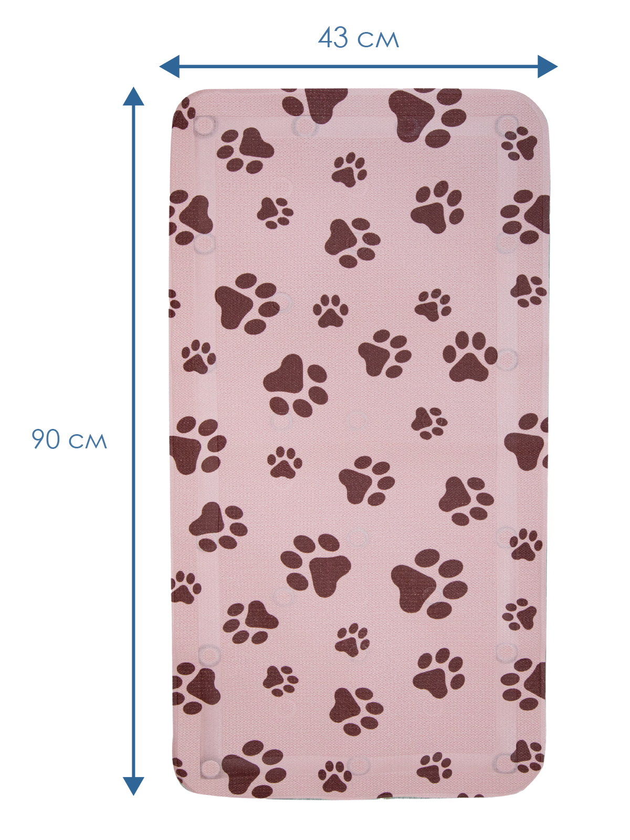Select the right arrowhead of width arrow
Viewport: 630px width, 840px height.
point(547,67)
